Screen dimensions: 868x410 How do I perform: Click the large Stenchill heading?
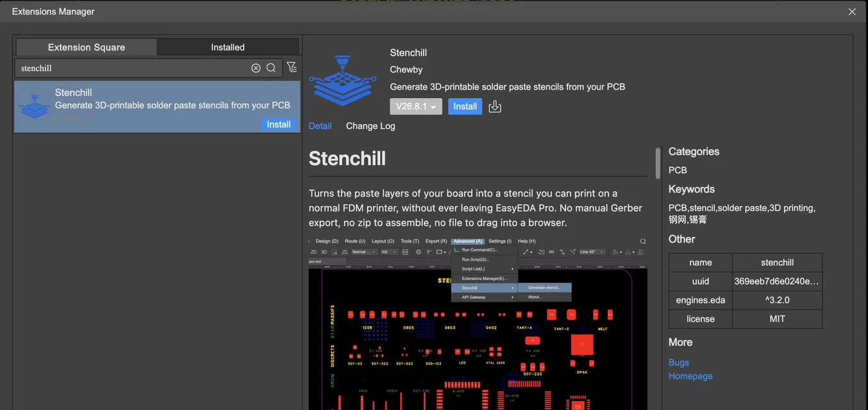[347, 158]
